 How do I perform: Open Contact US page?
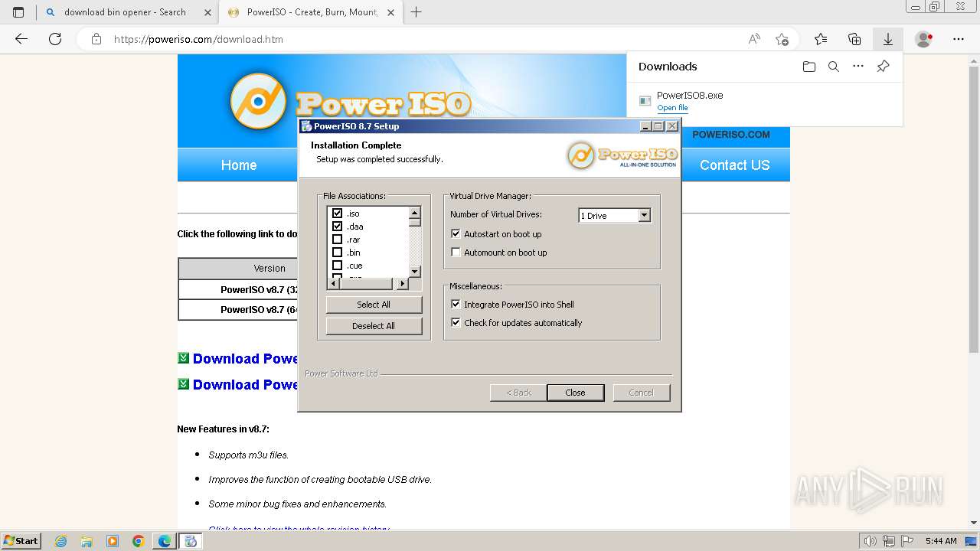point(734,165)
